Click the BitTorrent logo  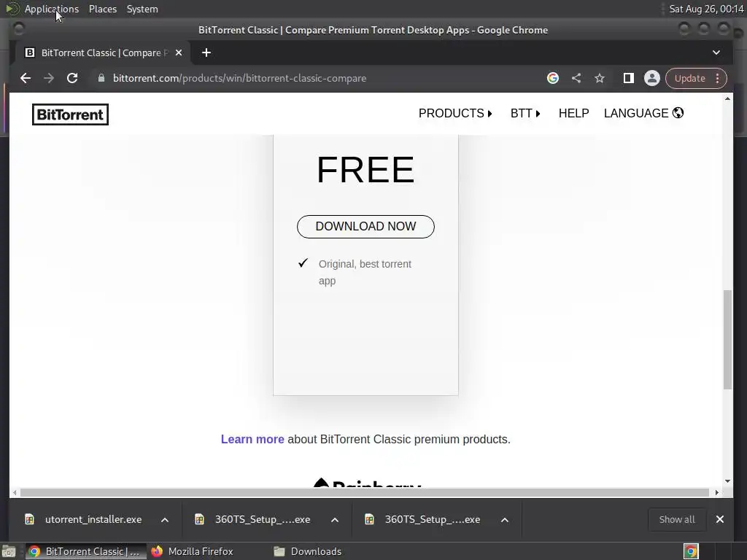pyautogui.click(x=70, y=114)
